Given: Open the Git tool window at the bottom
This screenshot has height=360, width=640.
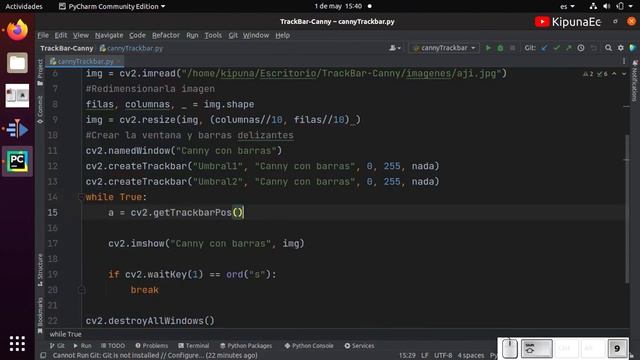Looking at the screenshot, I should point(57,346).
